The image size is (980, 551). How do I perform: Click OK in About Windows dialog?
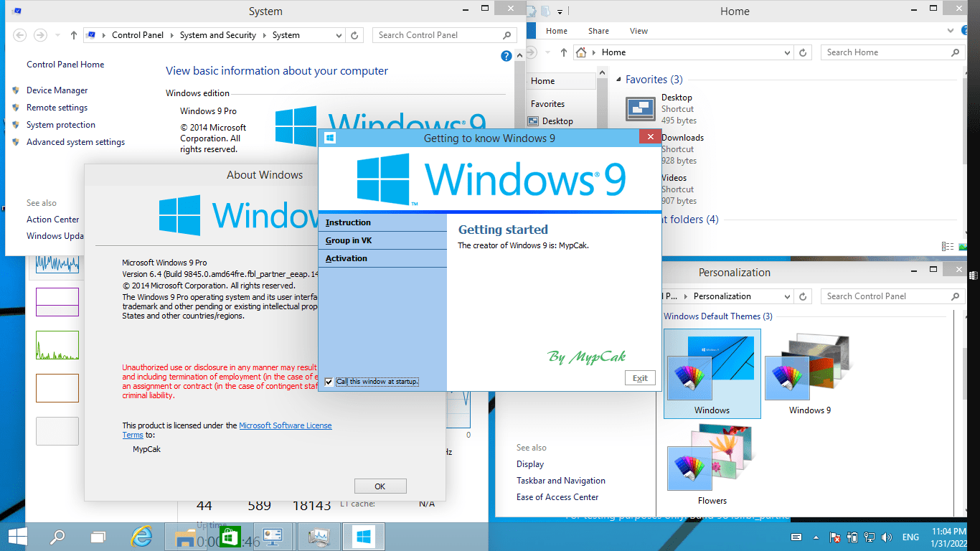click(380, 486)
